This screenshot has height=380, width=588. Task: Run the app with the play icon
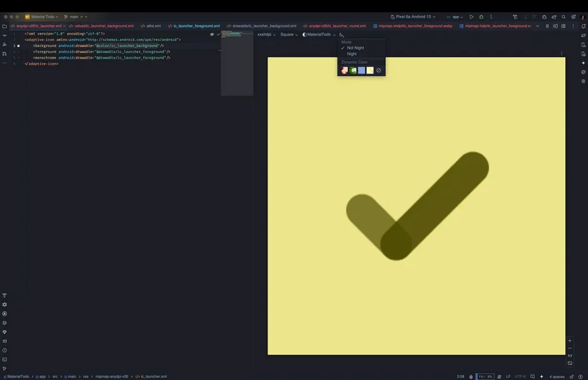tap(471, 17)
